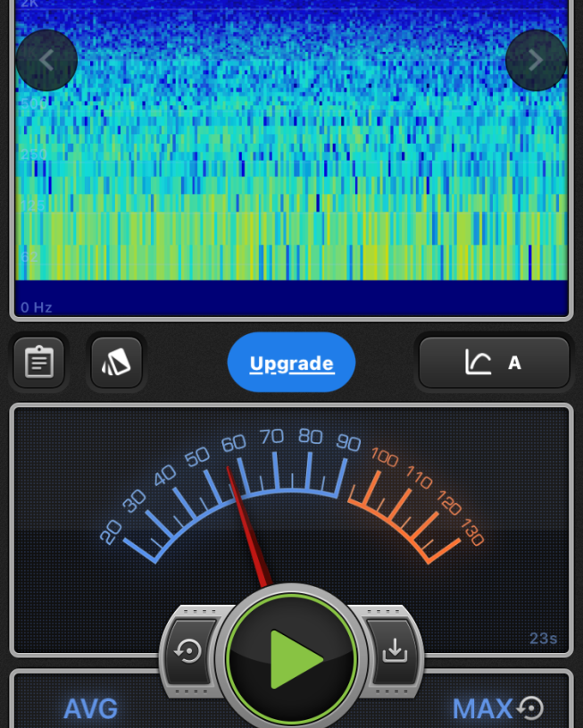
Task: Click the spectrogram heatmap display
Action: click(291, 161)
